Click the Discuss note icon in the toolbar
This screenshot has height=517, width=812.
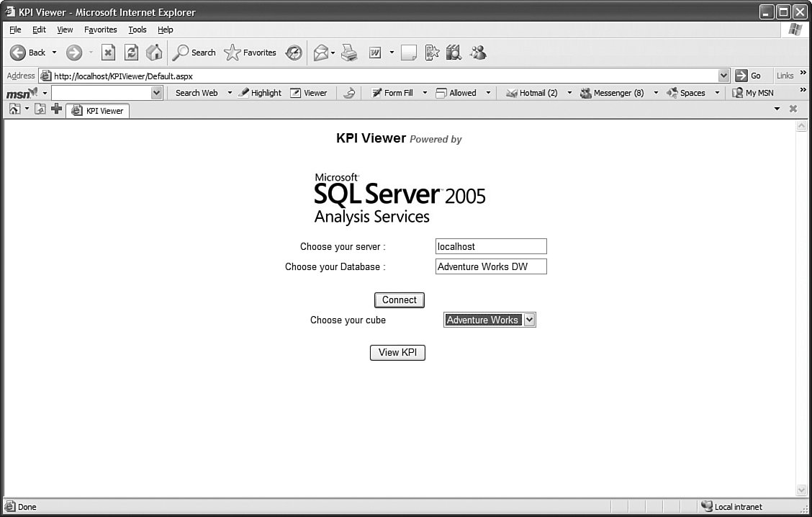[x=409, y=53]
